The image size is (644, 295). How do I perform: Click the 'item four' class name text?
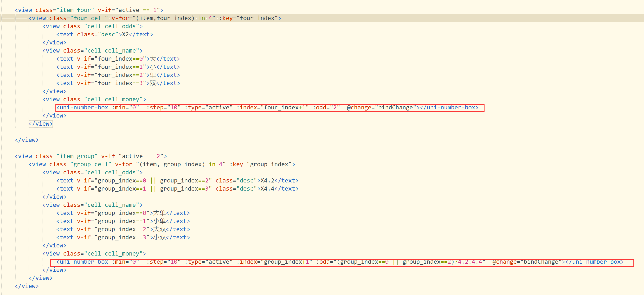coord(75,10)
